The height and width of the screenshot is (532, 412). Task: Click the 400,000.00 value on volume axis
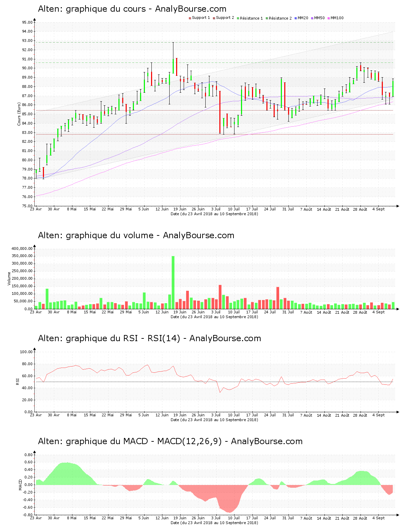point(22,248)
